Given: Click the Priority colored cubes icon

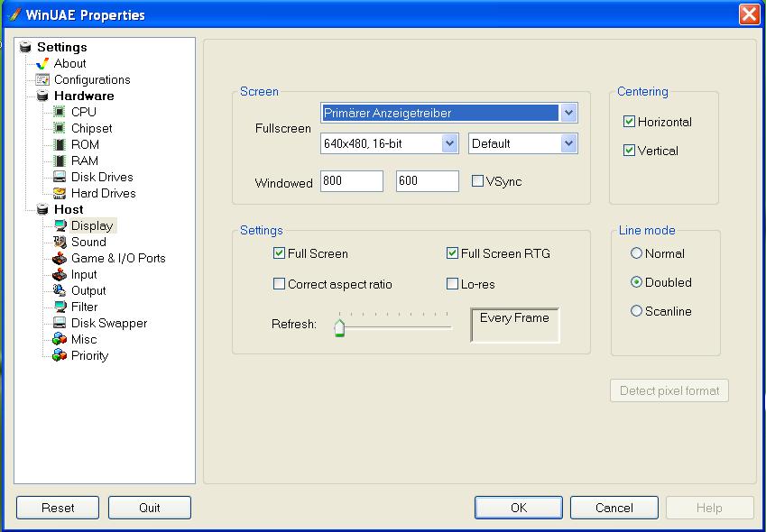Looking at the screenshot, I should coord(60,355).
